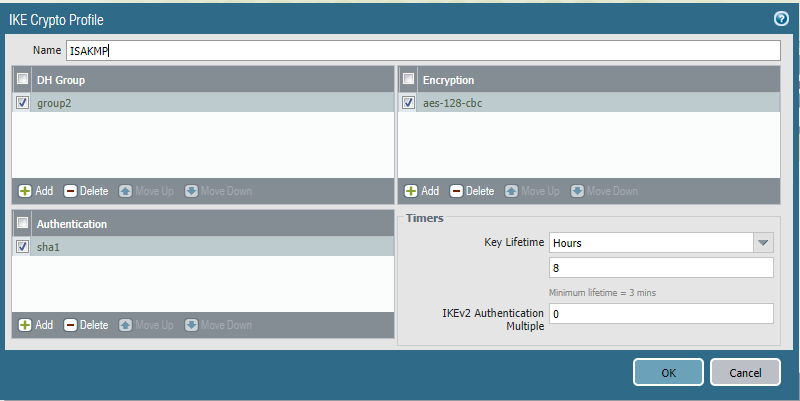Open the help question mark icon
This screenshot has width=800, height=401.
click(x=781, y=19)
